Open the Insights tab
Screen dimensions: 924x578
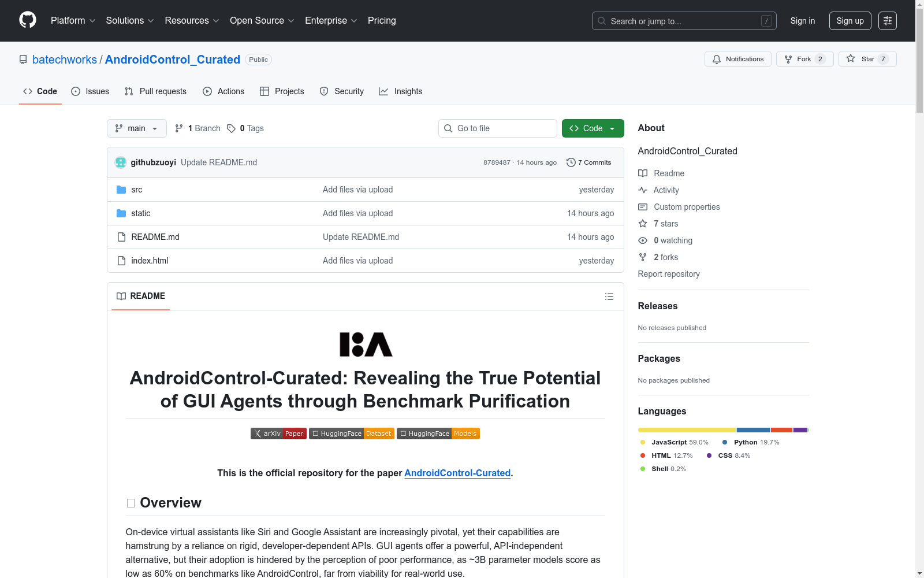(400, 91)
